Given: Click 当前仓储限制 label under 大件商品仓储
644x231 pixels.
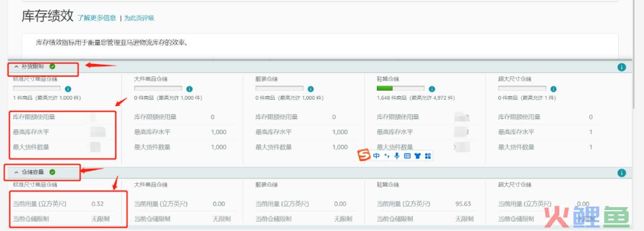Looking at the screenshot, I should (153, 219).
